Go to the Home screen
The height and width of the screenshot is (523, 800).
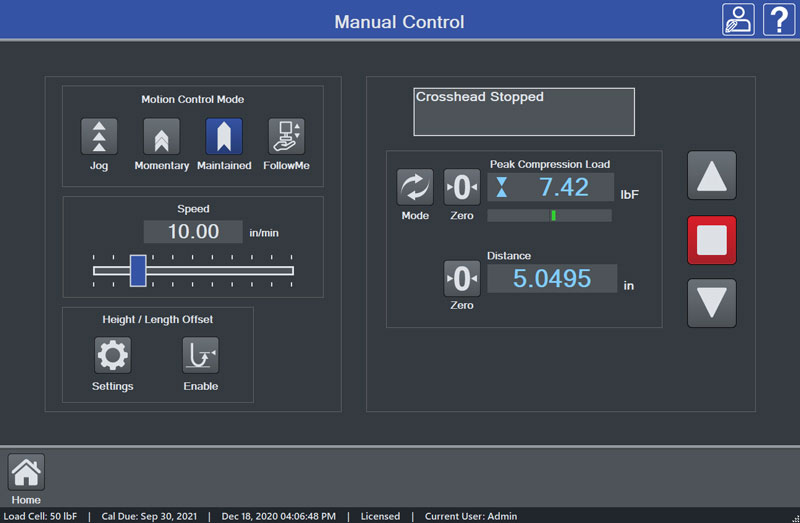[x=26, y=471]
